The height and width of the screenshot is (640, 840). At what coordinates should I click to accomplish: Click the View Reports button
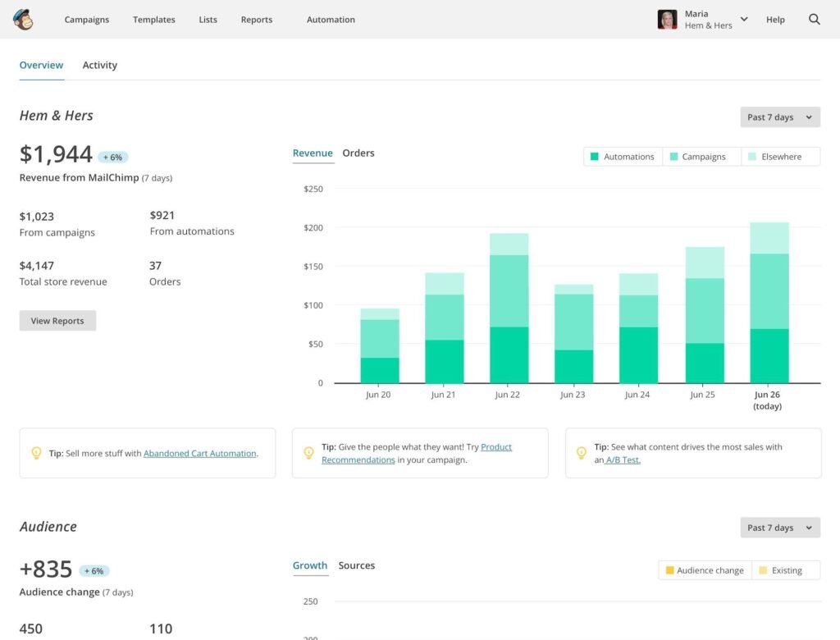click(x=57, y=320)
